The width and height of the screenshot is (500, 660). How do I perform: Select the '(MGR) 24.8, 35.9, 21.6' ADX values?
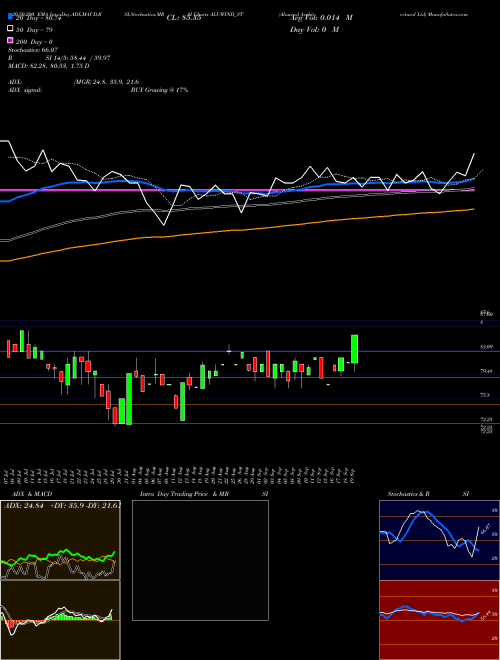(106, 82)
